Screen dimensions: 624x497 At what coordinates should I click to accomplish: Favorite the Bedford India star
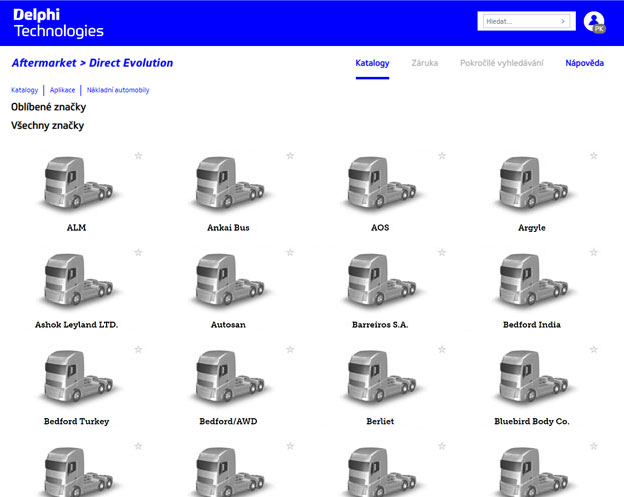pyautogui.click(x=594, y=252)
